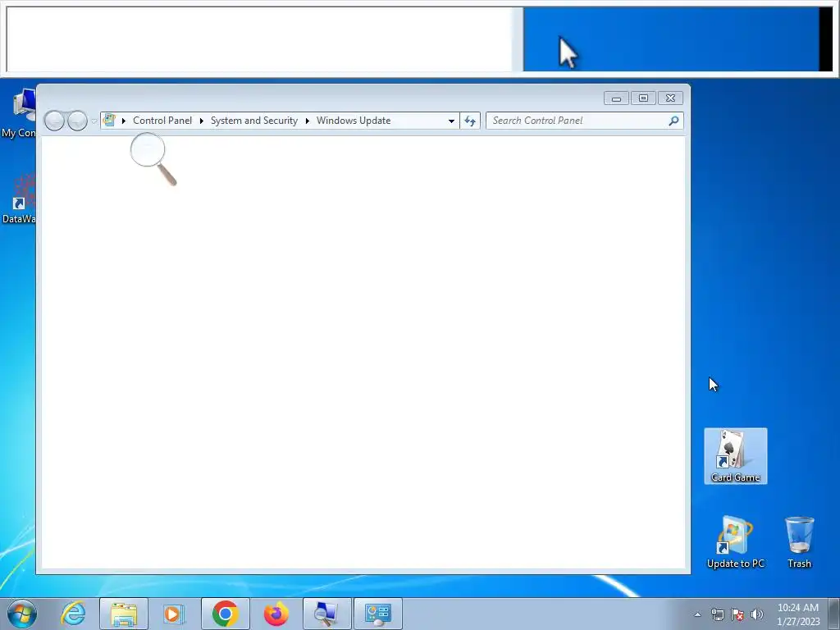Image resolution: width=840 pixels, height=630 pixels.
Task: Expand the chevron before Windows Update
Action: [x=308, y=121]
